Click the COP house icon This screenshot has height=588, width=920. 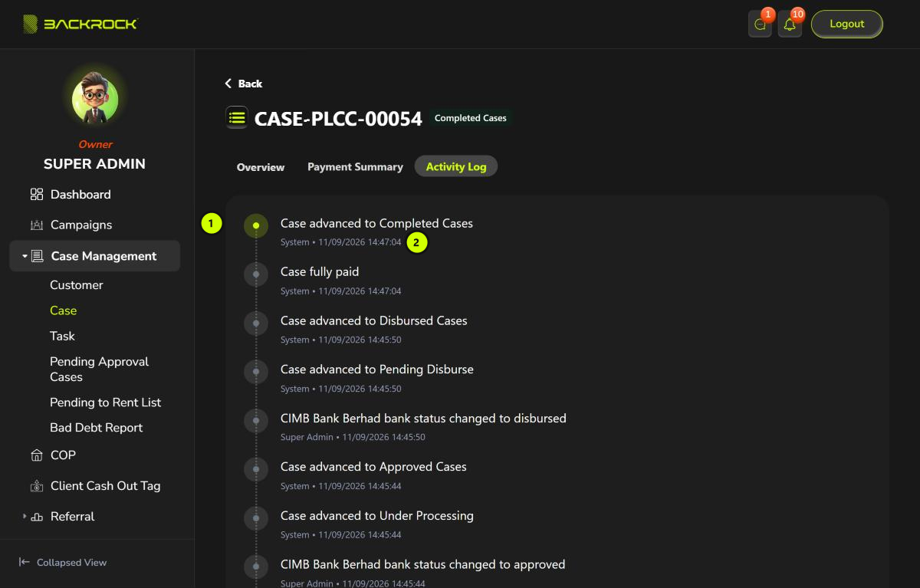coord(37,455)
